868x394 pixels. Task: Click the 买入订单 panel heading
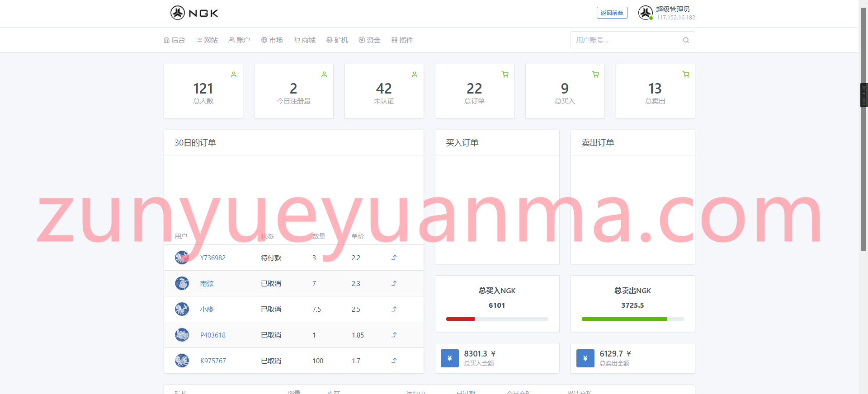pos(462,143)
